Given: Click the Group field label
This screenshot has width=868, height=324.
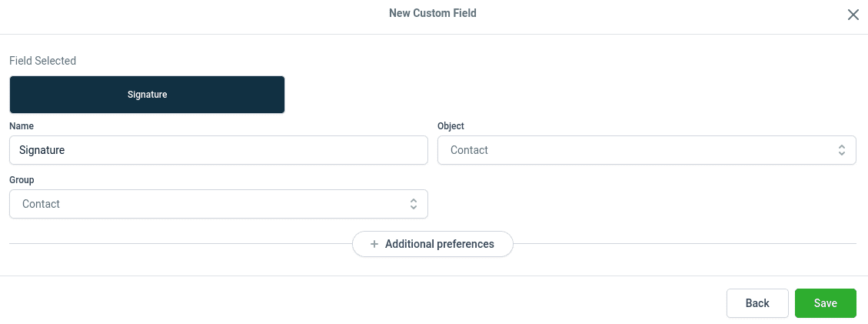Looking at the screenshot, I should coord(22,179).
